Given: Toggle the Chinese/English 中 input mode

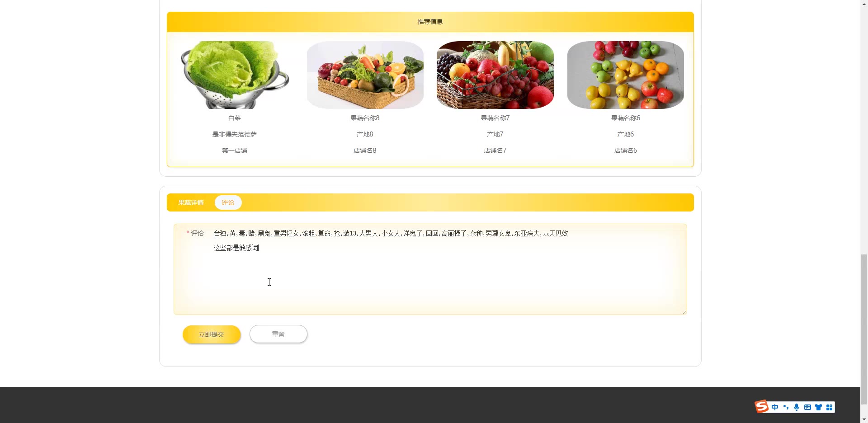Looking at the screenshot, I should click(x=775, y=407).
